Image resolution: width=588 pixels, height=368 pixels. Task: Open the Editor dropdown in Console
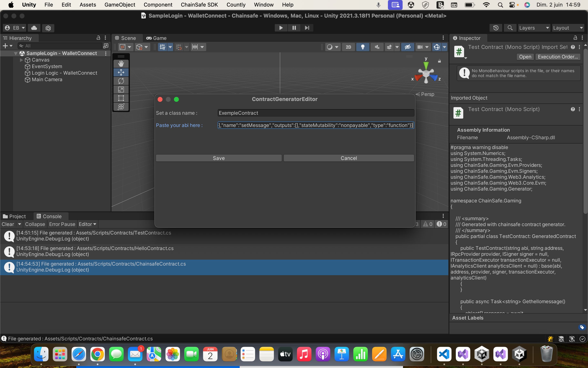(x=87, y=224)
